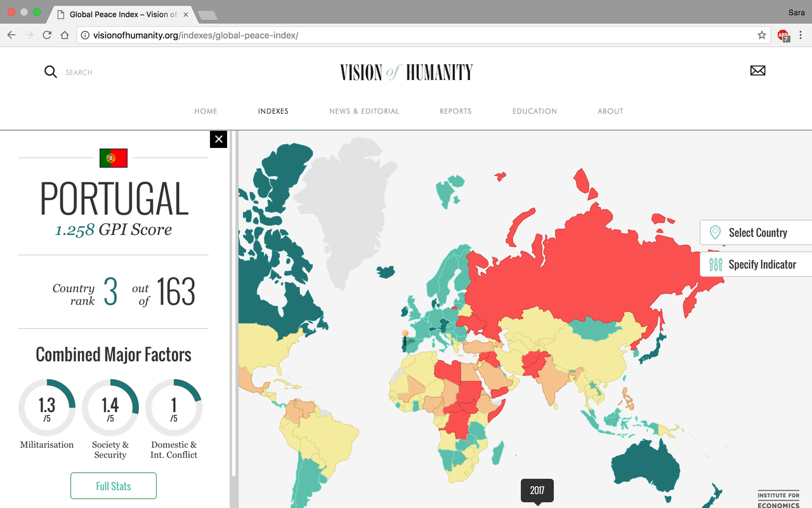Click the Domestic & Int. Conflict gauge
This screenshot has height=508, width=812.
tap(174, 408)
